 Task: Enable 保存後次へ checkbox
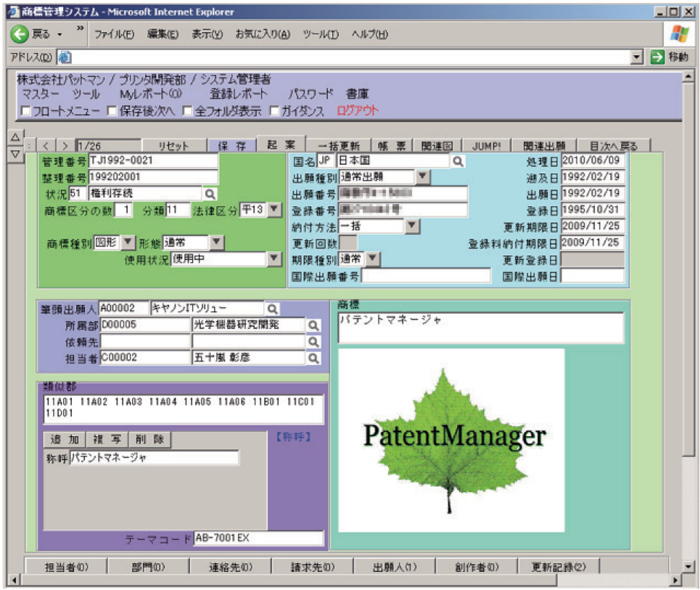pyautogui.click(x=112, y=110)
